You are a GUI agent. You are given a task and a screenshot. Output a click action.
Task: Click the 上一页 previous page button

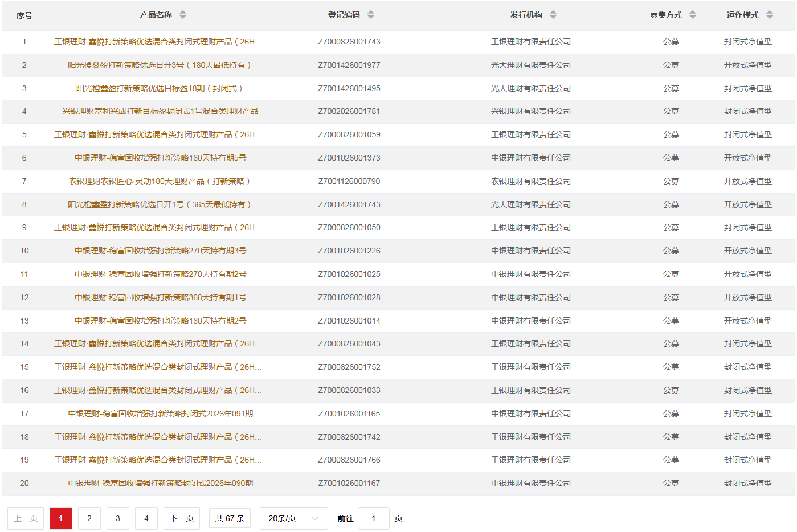(x=26, y=518)
